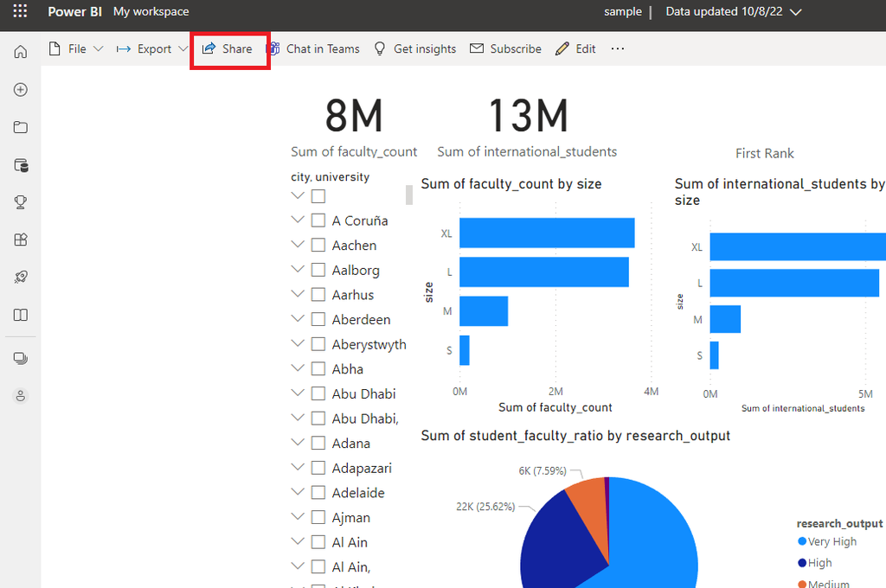Open the Deployment pipelines rocket icon
Image resolution: width=886 pixels, height=588 pixels.
(x=21, y=278)
